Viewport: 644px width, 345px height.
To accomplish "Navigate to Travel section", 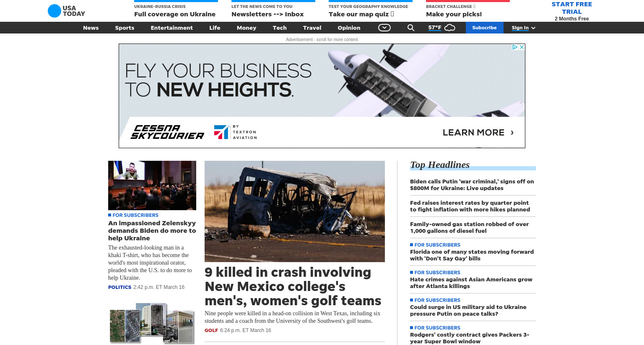I will pyautogui.click(x=312, y=28).
